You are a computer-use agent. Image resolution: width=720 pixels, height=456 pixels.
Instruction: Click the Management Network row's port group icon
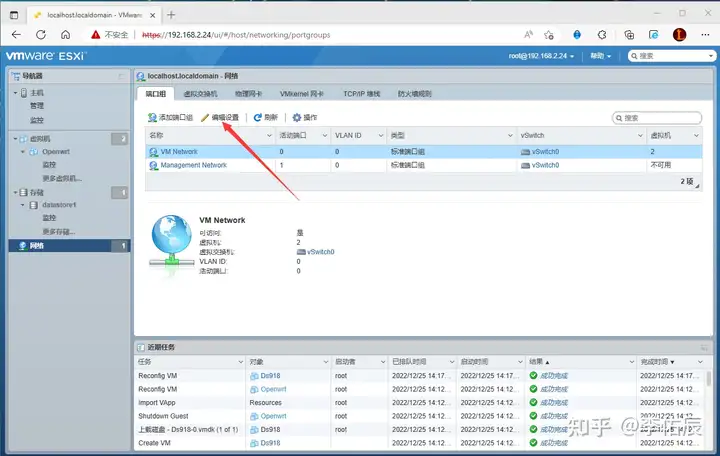point(153,165)
